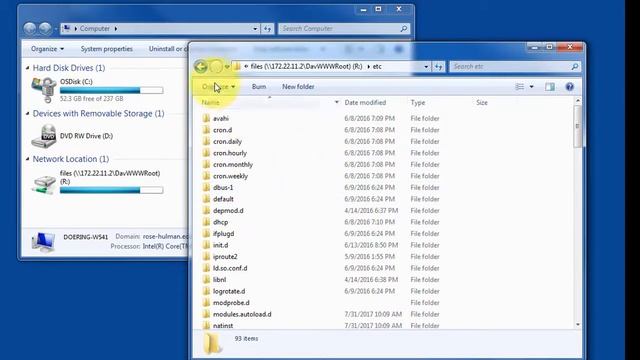Open the Name column filter dropdown arrow
The image size is (640, 360).
point(337,102)
